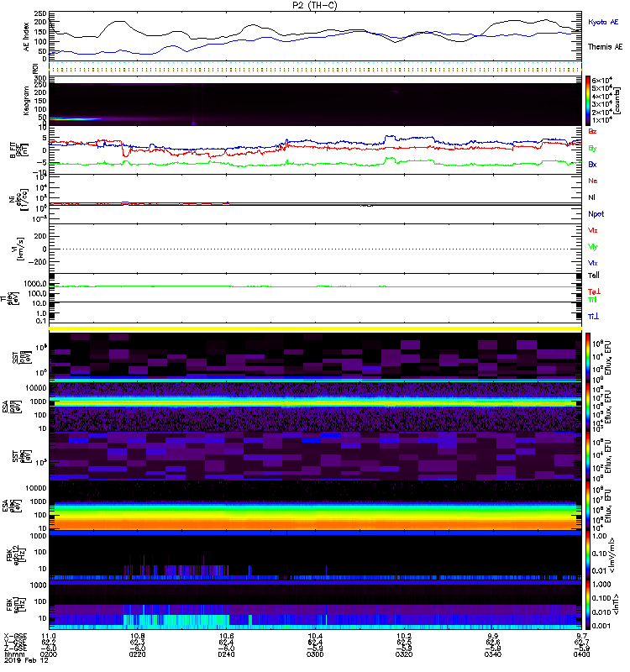Click the "X-GSE" row label
Viewport: 630px width, 672px height.
[x=15, y=636]
